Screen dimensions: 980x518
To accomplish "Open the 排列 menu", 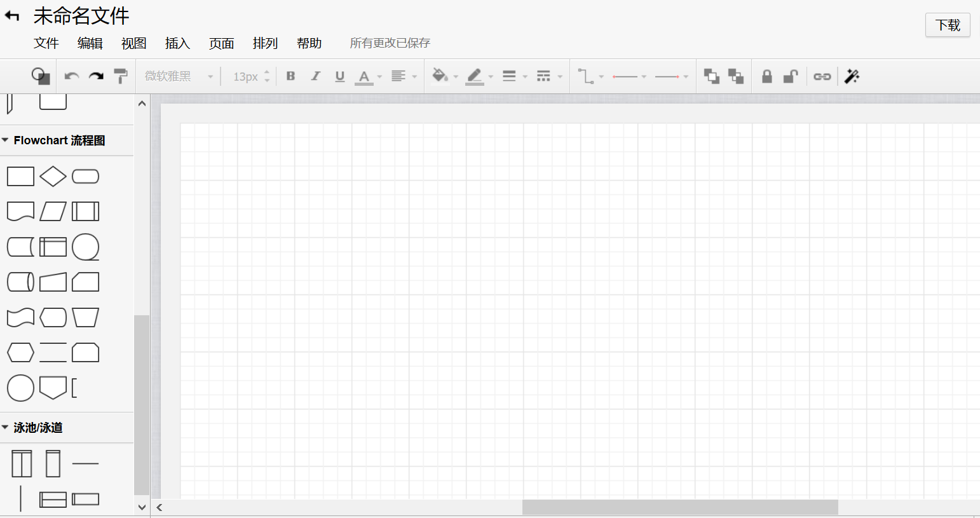I will [x=265, y=43].
